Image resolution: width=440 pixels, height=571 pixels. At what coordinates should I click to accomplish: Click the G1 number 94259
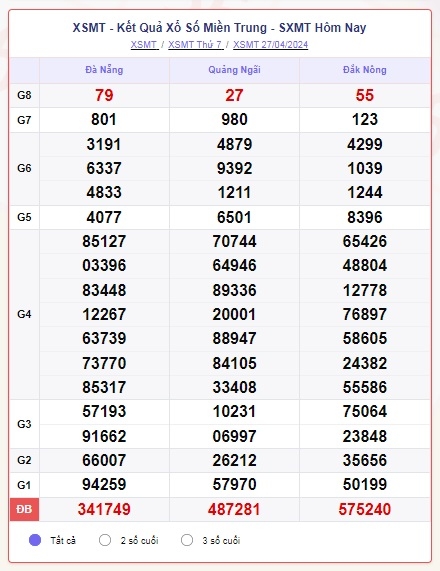pos(104,484)
